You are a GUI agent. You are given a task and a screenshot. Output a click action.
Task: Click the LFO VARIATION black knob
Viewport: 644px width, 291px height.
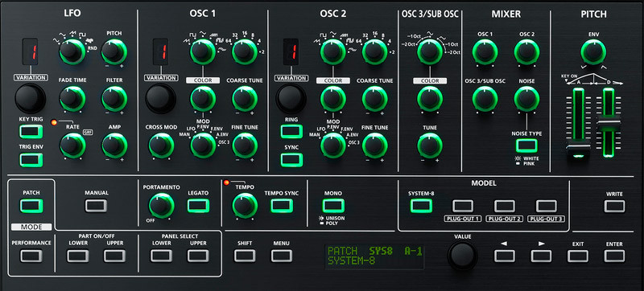pos(31,98)
